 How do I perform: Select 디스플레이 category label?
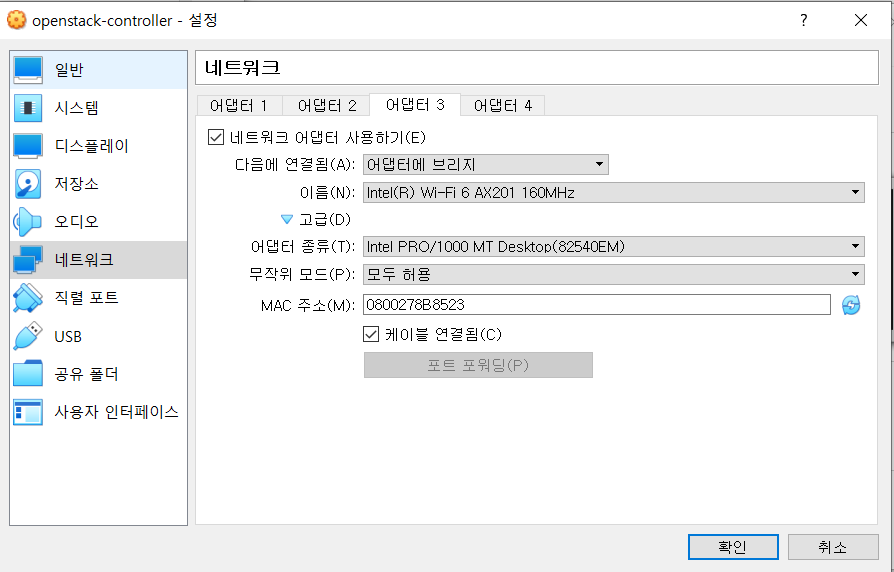(92, 146)
